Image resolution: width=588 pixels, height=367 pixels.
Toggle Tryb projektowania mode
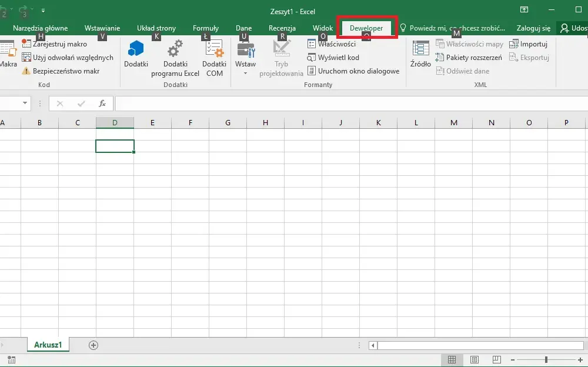(281, 59)
